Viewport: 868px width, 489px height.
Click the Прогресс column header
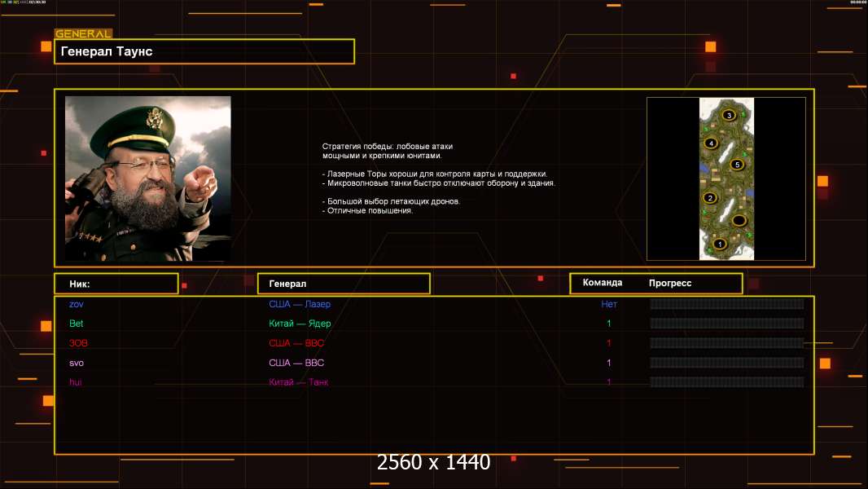tap(670, 284)
